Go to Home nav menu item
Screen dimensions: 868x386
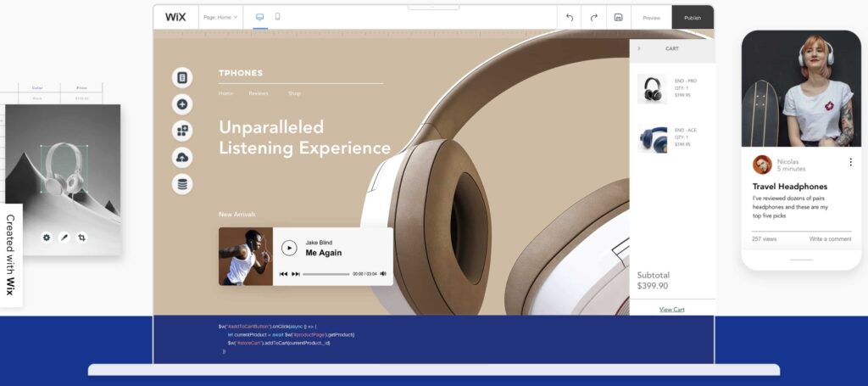(x=225, y=93)
